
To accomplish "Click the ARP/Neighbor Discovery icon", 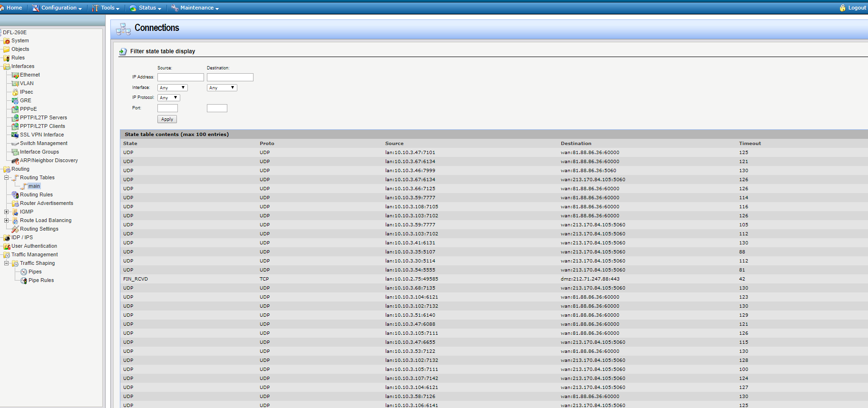I will [x=15, y=161].
